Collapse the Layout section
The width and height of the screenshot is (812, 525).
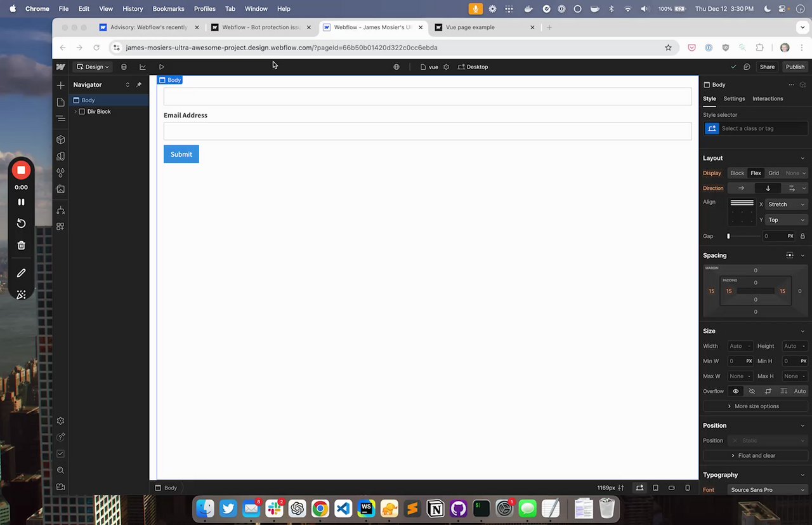802,158
